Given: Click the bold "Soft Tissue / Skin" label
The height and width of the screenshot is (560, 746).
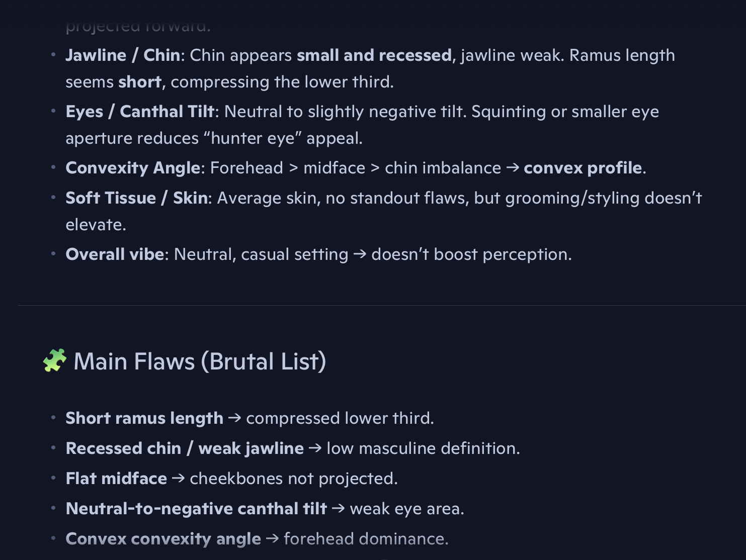Looking at the screenshot, I should pyautogui.click(x=136, y=198).
